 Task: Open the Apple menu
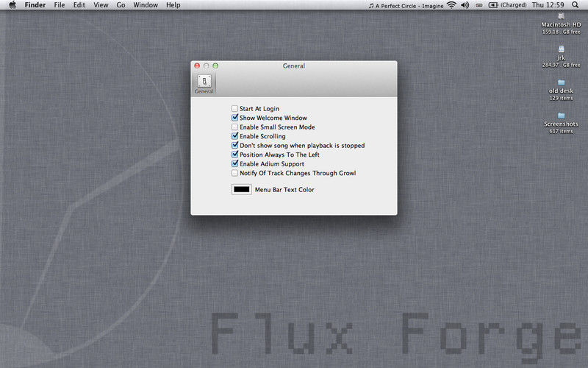[12, 5]
